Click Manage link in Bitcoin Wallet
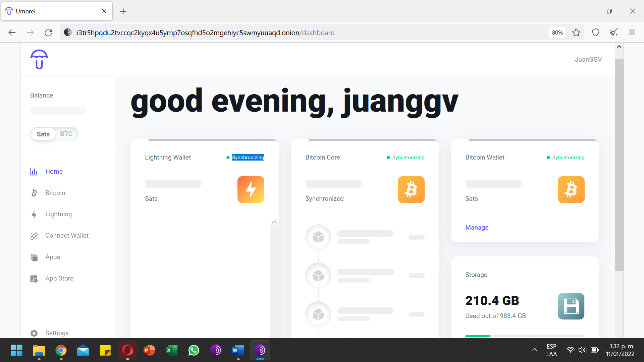This screenshot has height=362, width=644. (477, 227)
